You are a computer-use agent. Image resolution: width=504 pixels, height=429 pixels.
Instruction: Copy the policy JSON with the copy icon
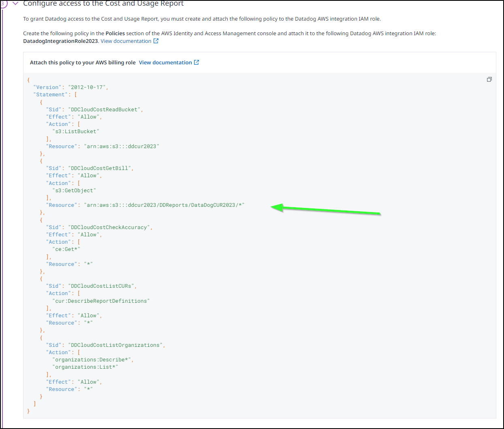point(489,79)
